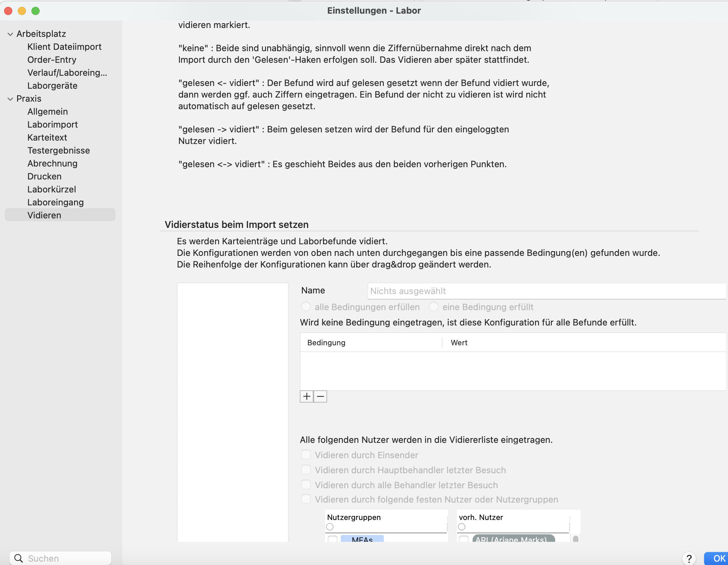Enable 'Vidieren durch folgende festen Nutzer' checkbox
The image size is (728, 565).
[x=306, y=499]
